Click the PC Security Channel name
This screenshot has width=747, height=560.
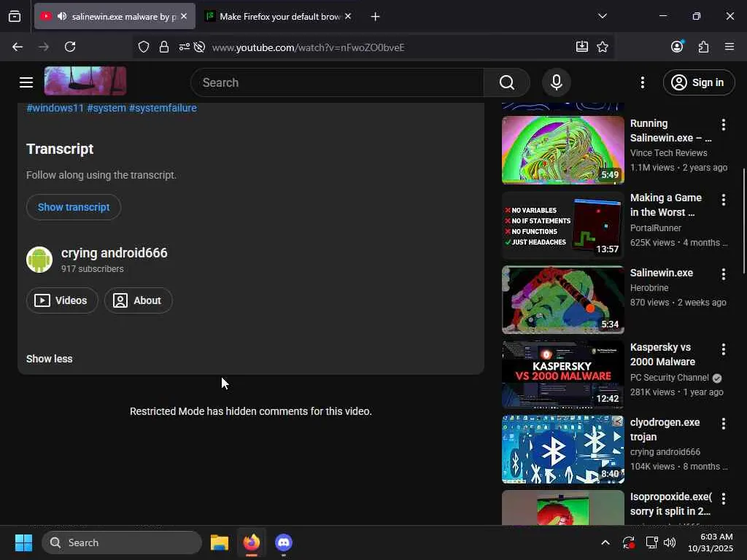tap(670, 378)
